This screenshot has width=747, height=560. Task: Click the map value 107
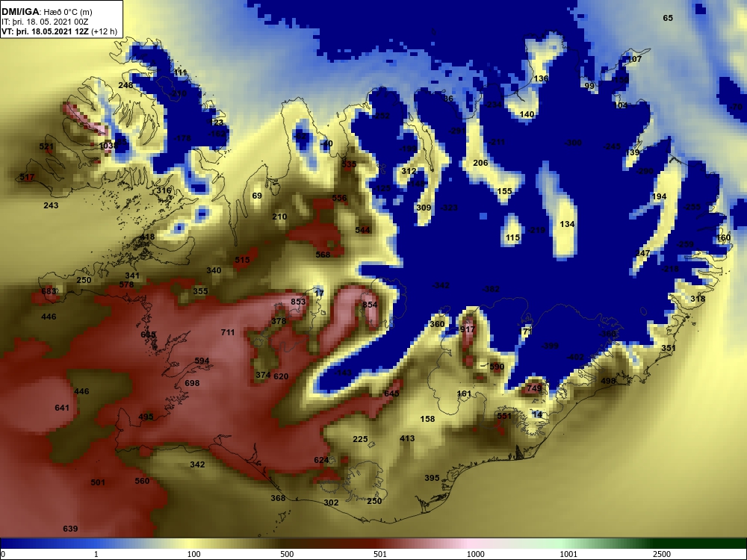point(634,60)
